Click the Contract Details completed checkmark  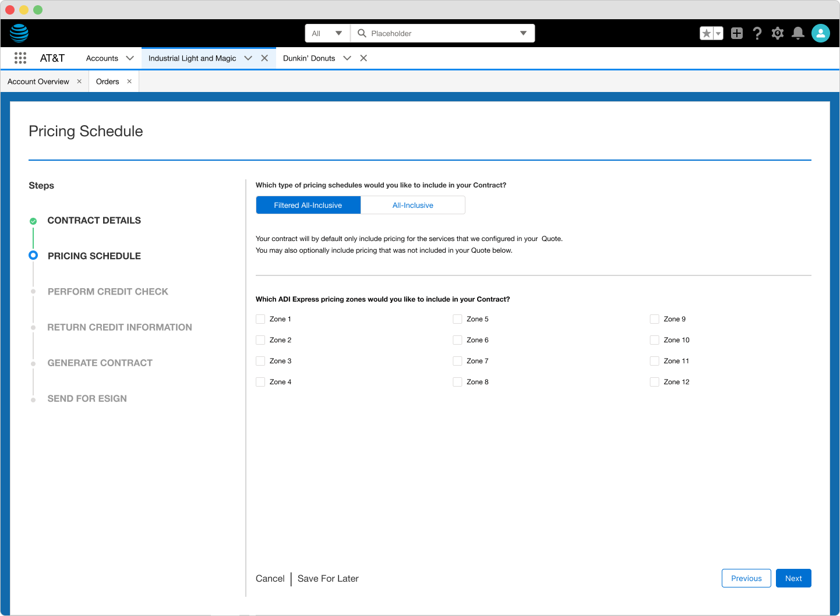[33, 221]
